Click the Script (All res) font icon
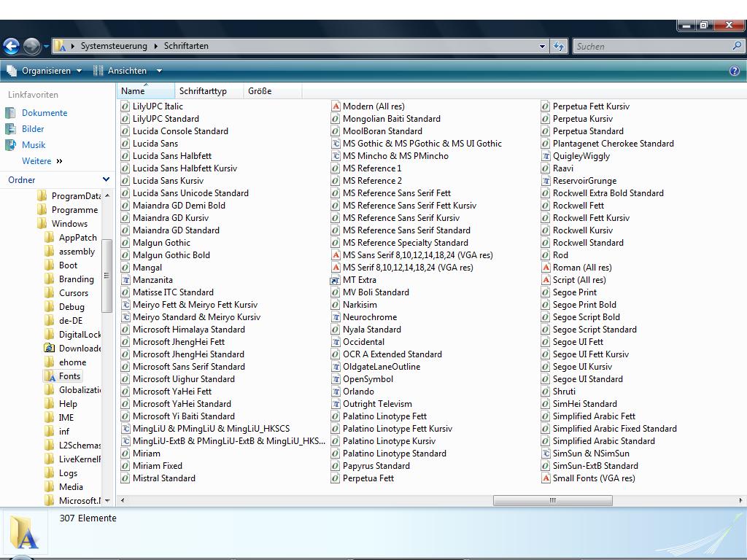 (546, 280)
